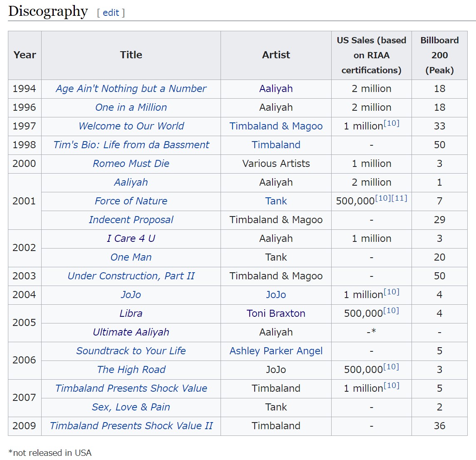476x460 pixels.
Task: Select peak value 1 cell in 2001 Aaliyah row
Action: point(439,182)
